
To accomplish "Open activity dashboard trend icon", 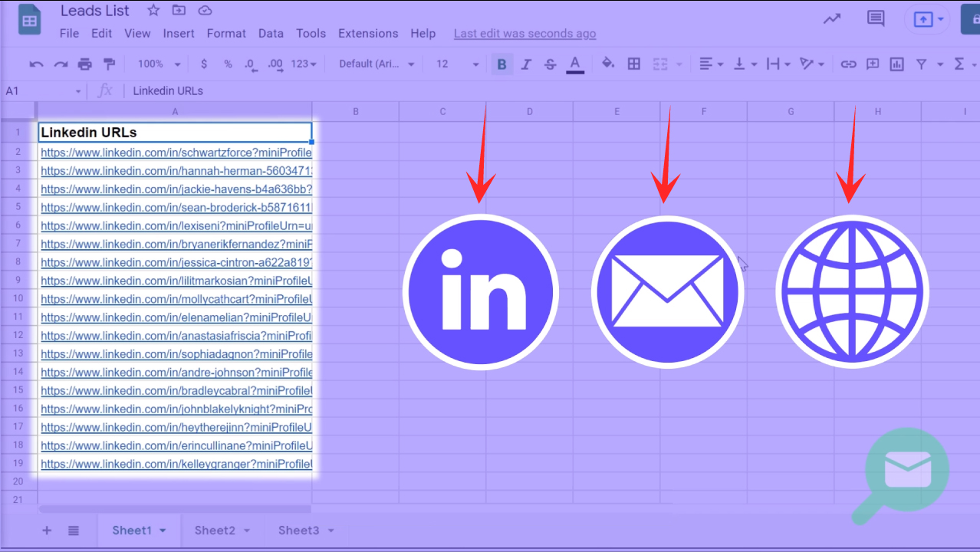I will pos(832,19).
